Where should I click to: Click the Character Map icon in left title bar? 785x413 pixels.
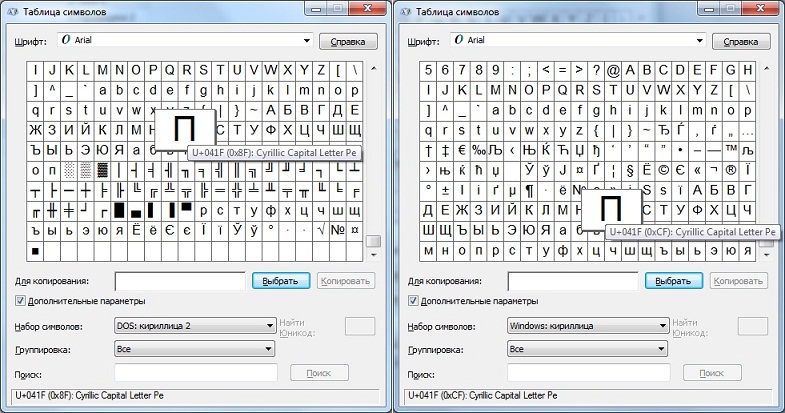coord(13,12)
